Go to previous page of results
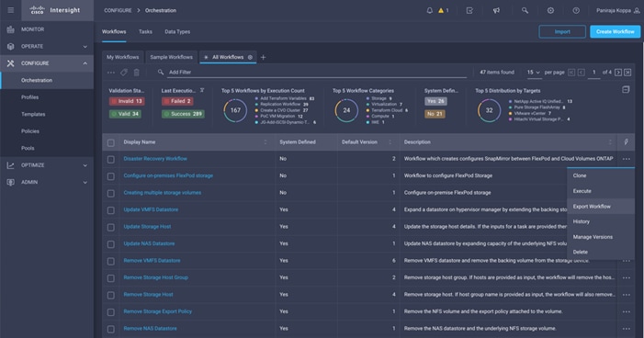The height and width of the screenshot is (338, 644). click(x=582, y=73)
